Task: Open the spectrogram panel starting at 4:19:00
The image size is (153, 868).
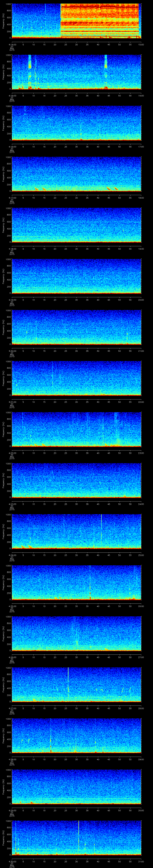Action: click(76, 276)
